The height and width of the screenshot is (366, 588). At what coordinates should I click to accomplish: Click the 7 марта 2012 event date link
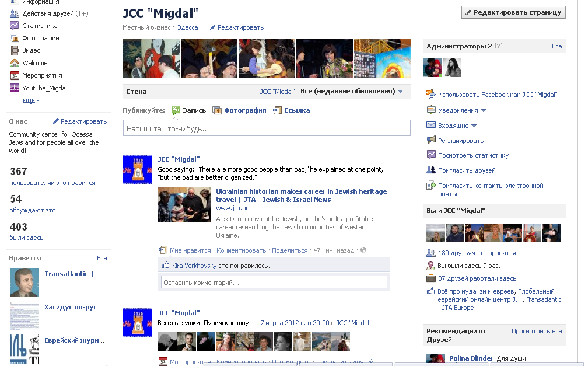295,323
